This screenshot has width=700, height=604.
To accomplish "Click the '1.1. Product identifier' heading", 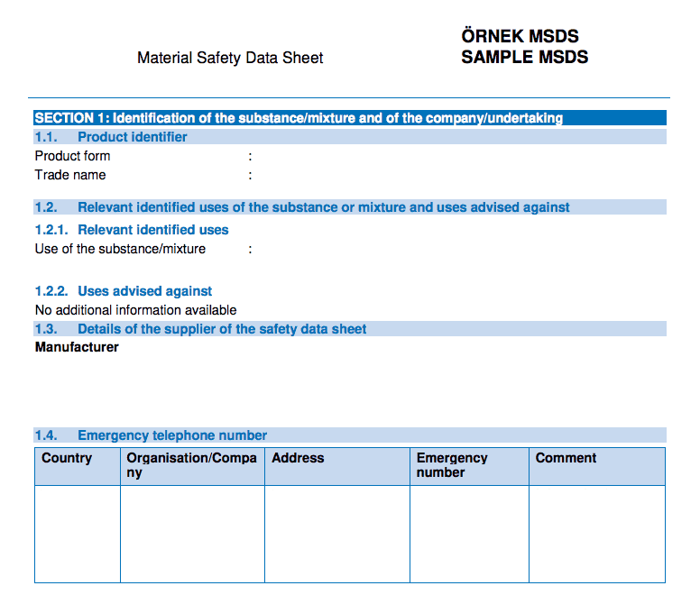I will tap(350, 136).
